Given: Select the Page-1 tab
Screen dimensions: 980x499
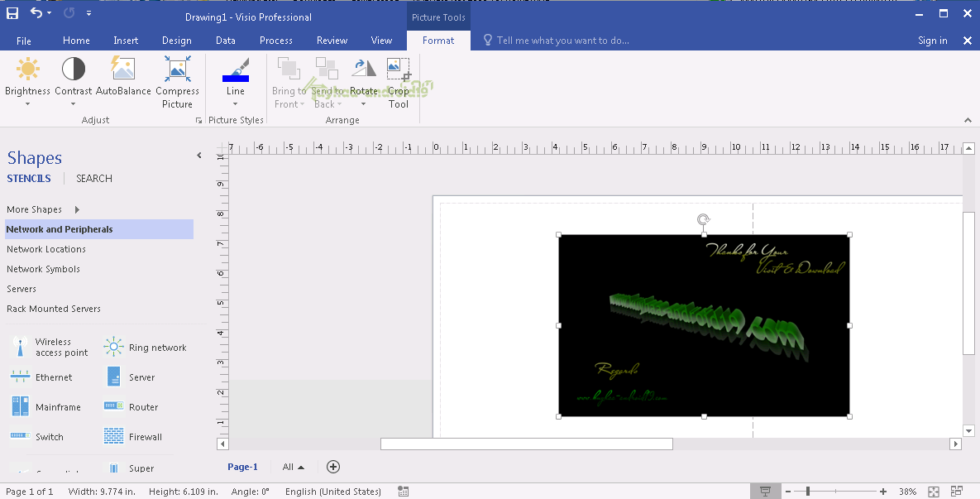Looking at the screenshot, I should 242,467.
